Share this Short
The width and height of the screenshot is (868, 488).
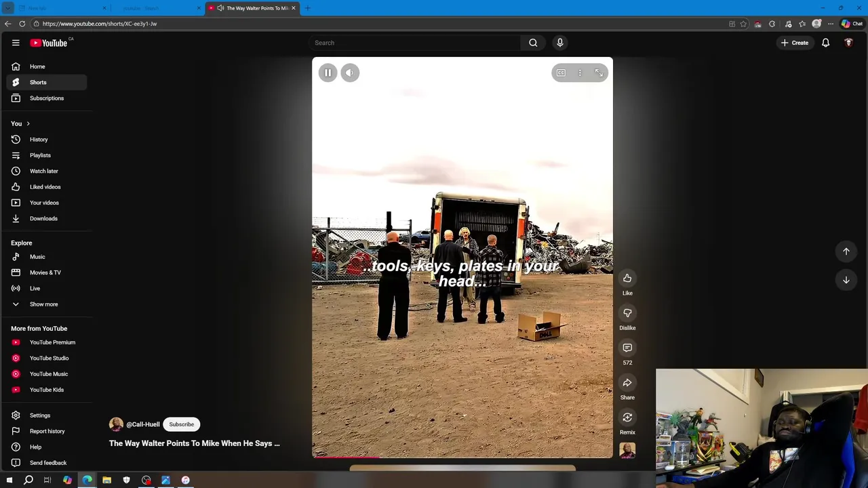pos(627,382)
